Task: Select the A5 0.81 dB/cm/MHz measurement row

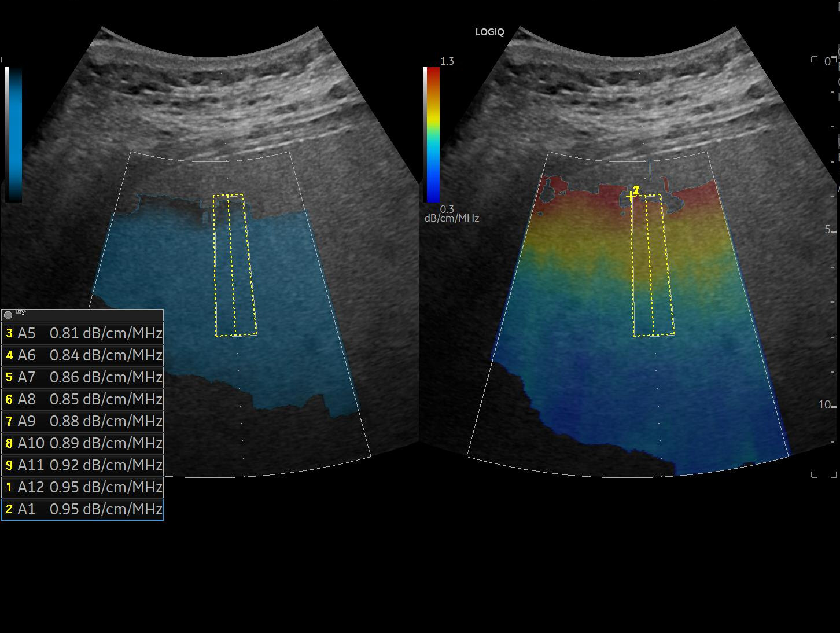Action: click(83, 333)
